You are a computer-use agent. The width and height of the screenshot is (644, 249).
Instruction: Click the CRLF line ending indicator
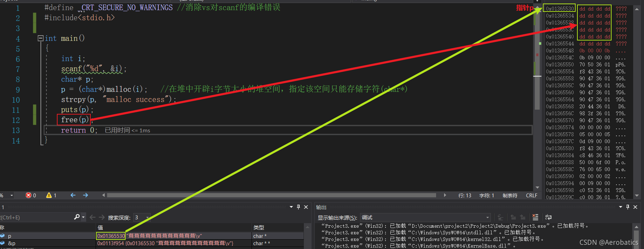pyautogui.click(x=532, y=196)
